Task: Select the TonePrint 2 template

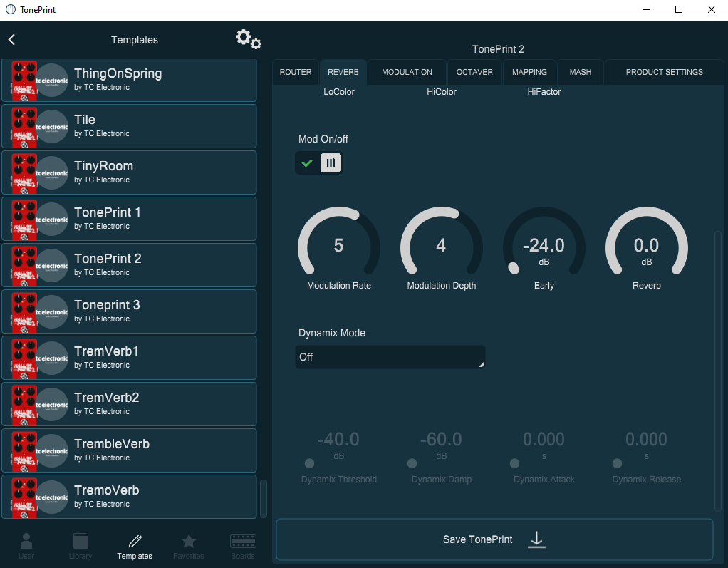Action: 129,265
